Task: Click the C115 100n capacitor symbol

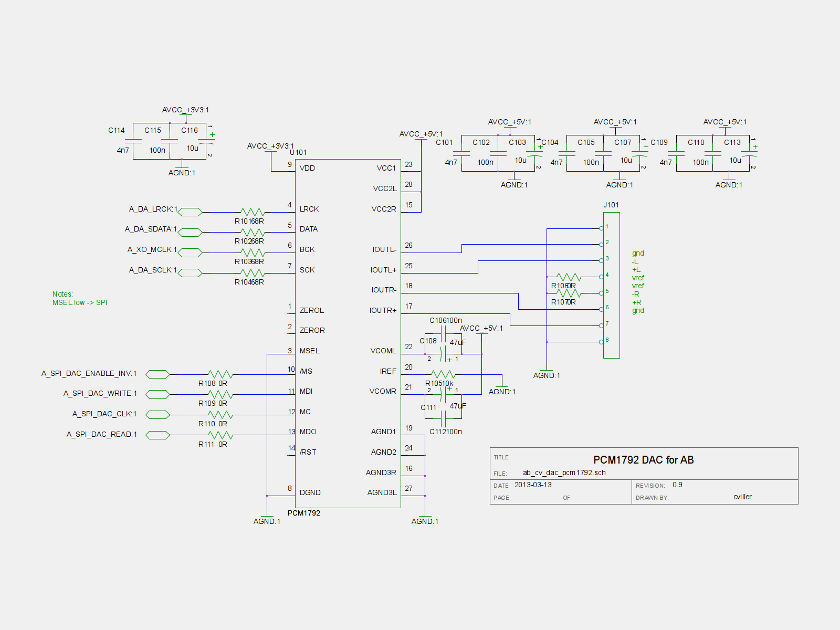Action: coord(170,141)
